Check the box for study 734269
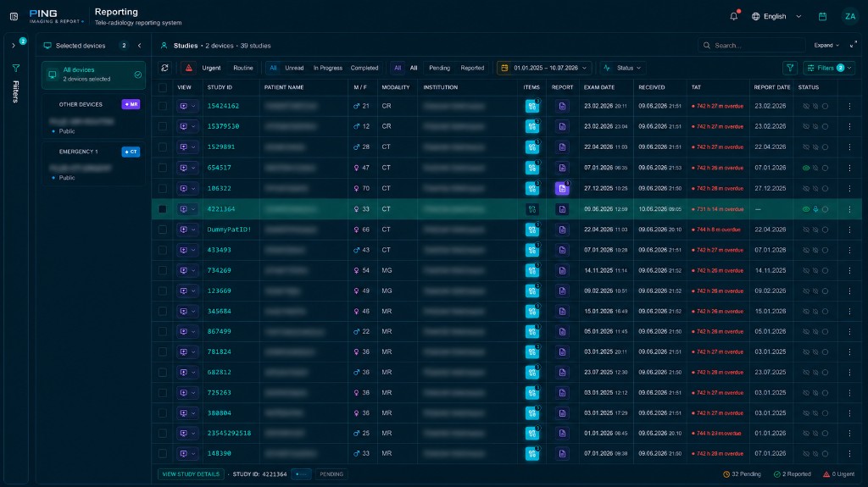 coord(162,271)
